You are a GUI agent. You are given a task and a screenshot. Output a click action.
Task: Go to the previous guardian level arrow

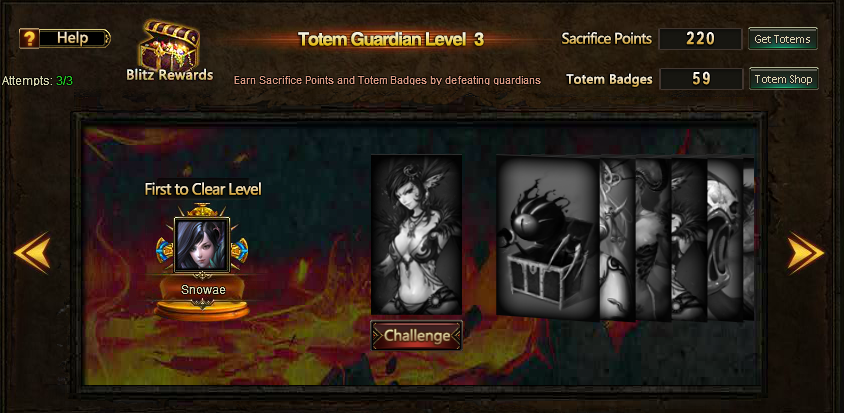pyautogui.click(x=32, y=253)
